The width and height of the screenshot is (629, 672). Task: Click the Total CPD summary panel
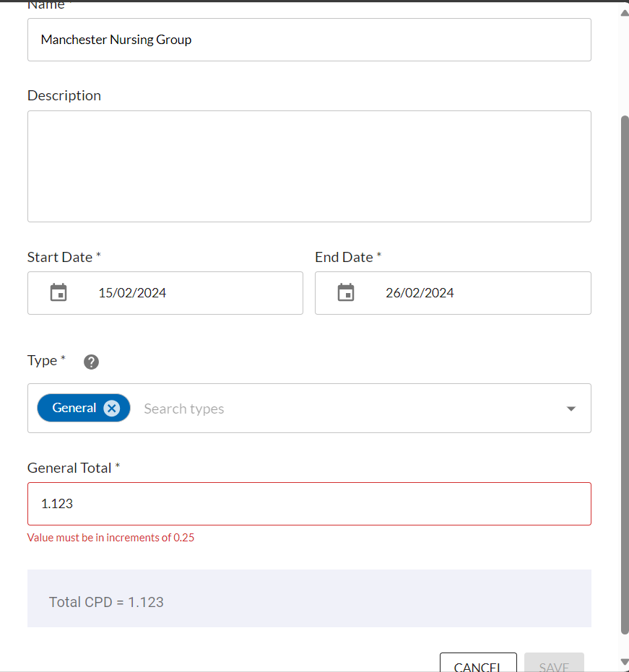click(309, 598)
